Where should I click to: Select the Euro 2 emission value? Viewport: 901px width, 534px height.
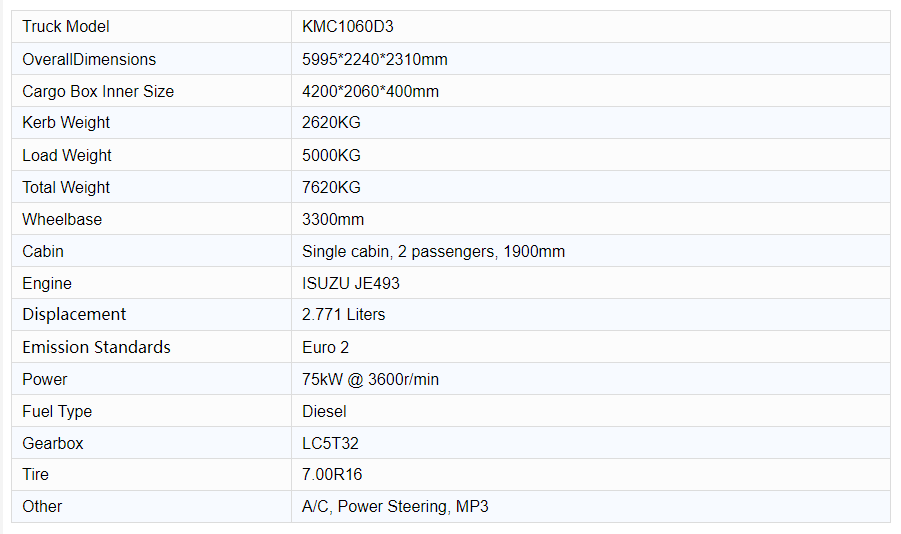[x=325, y=347]
